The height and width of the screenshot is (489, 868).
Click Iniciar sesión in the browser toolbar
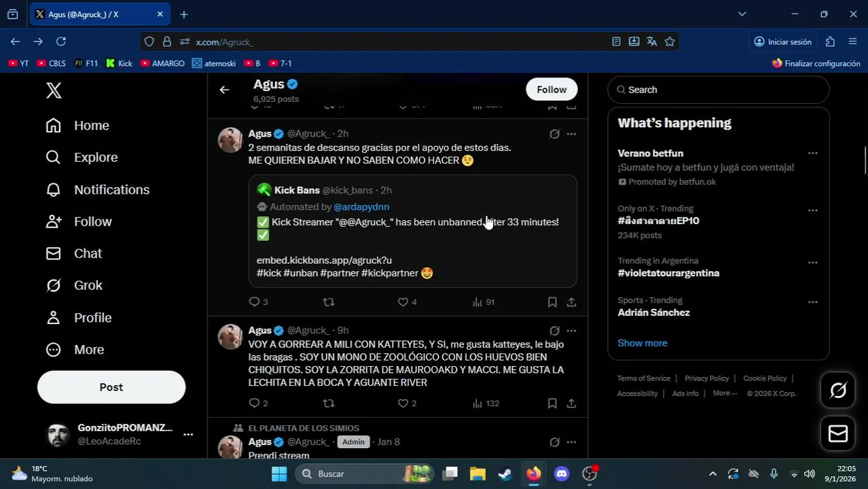pos(782,41)
